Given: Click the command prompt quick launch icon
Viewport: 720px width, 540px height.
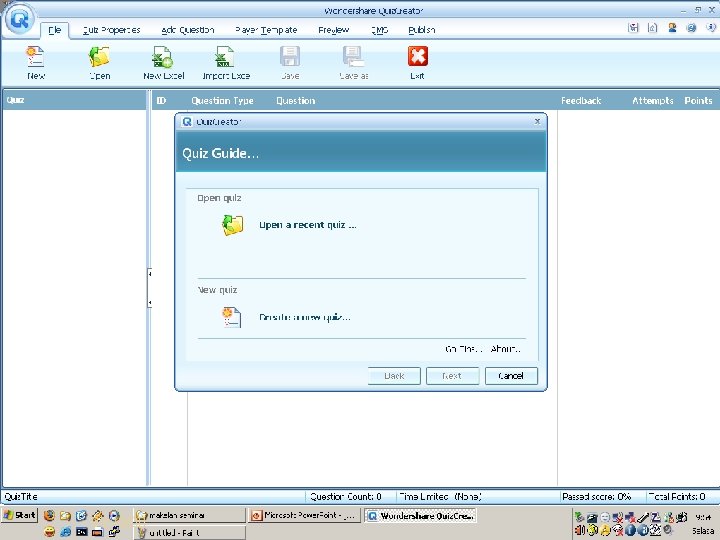Looking at the screenshot, I should point(81,531).
